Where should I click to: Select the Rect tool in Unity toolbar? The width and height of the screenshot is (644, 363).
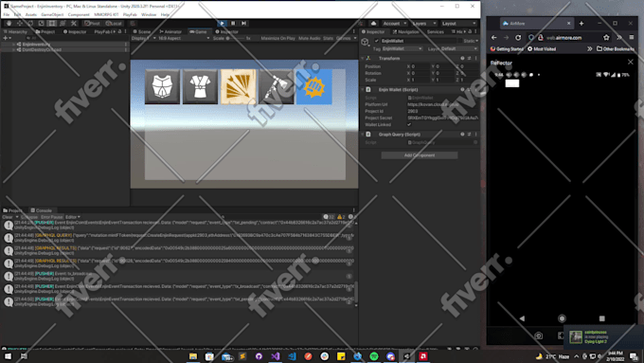coord(52,24)
